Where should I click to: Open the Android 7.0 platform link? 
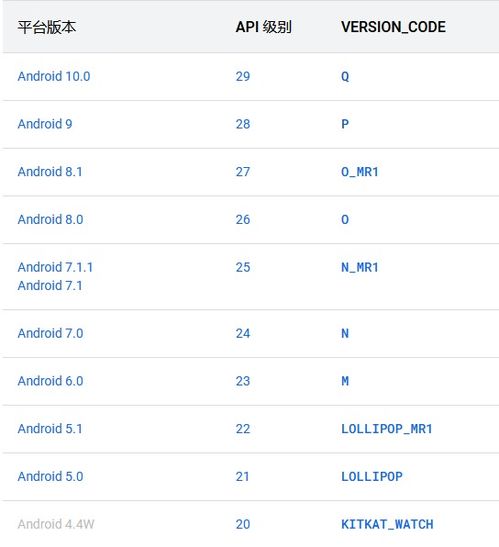[50, 333]
